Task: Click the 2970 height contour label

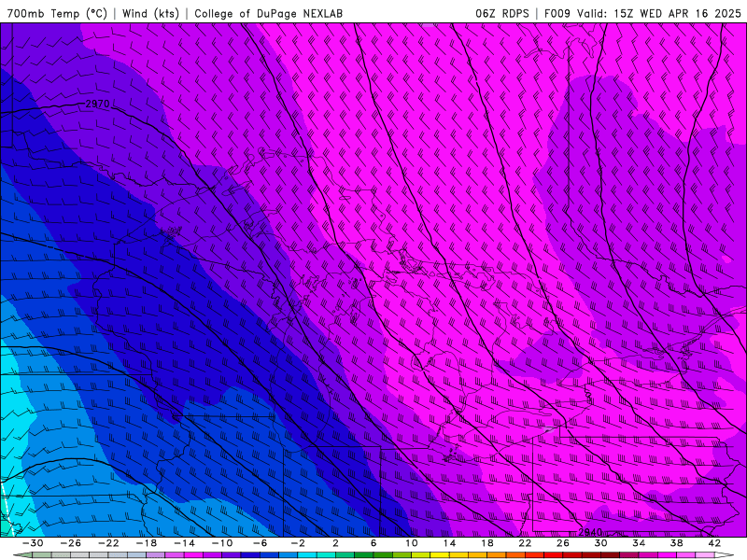Action: pyautogui.click(x=97, y=104)
